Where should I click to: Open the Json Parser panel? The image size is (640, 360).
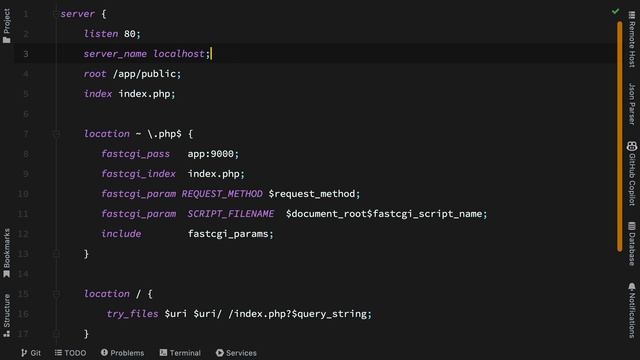(x=632, y=104)
